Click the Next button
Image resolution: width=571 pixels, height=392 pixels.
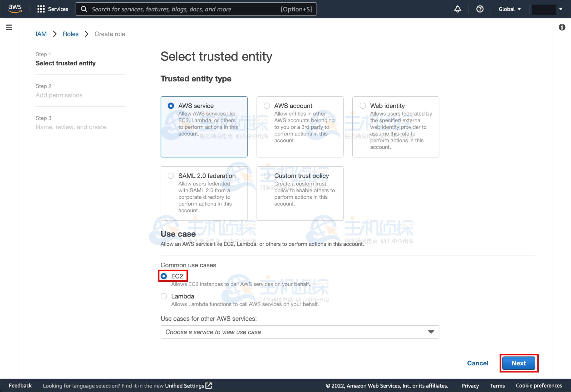(x=518, y=363)
